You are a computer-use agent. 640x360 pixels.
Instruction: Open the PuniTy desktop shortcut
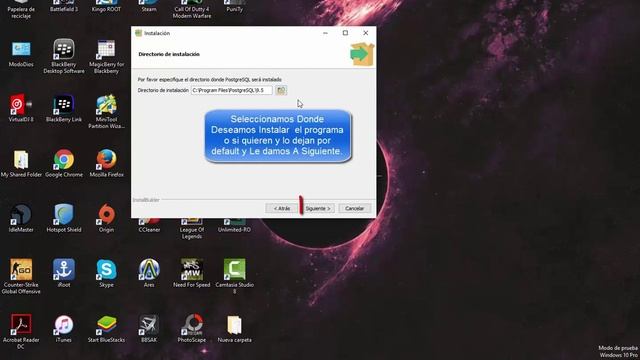(235, 6)
